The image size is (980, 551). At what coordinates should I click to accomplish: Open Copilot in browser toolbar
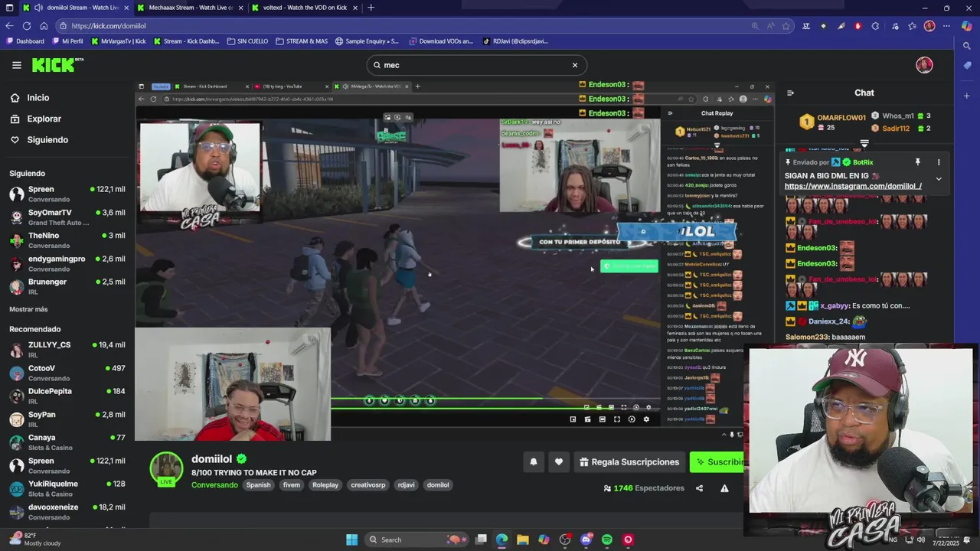click(x=966, y=26)
